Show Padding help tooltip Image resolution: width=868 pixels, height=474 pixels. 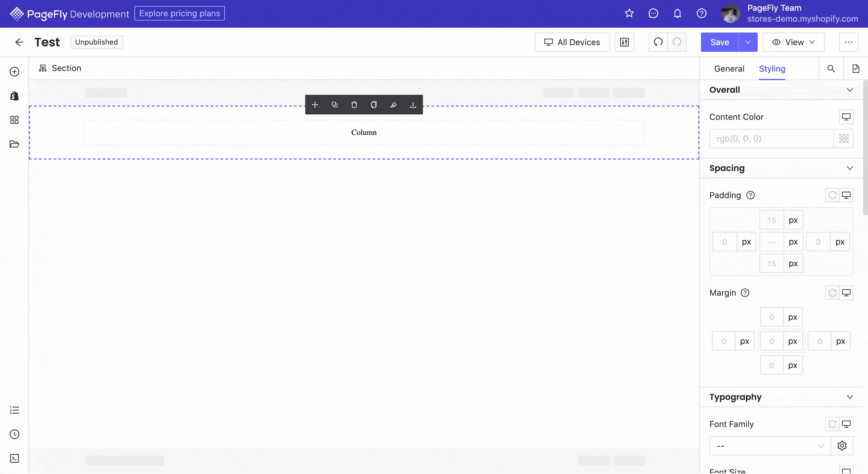(750, 195)
